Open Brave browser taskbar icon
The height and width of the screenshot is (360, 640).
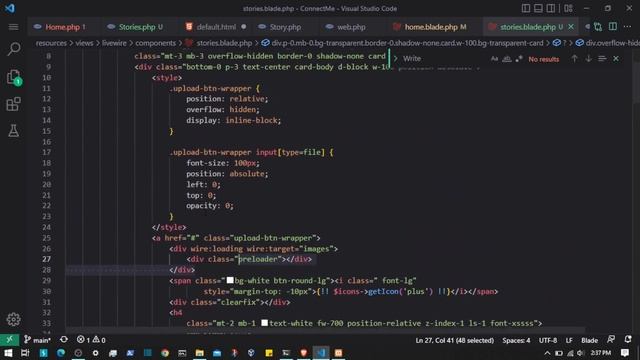click(303, 353)
